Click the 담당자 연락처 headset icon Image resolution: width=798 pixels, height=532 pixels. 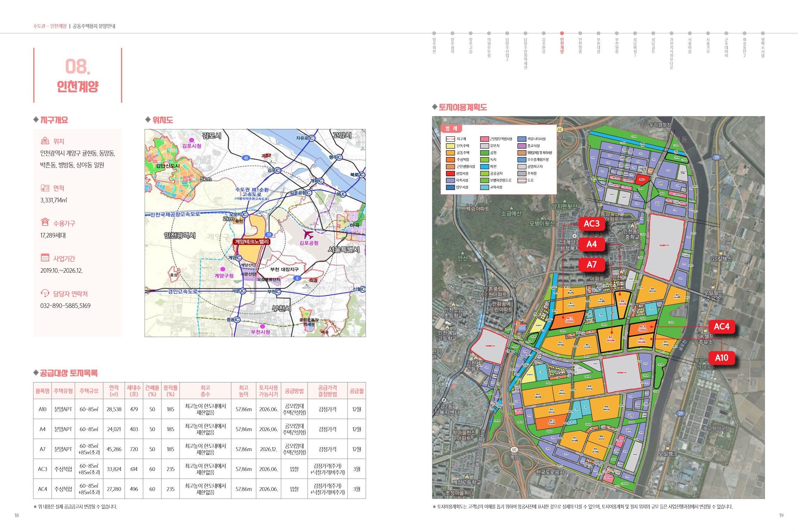click(45, 293)
